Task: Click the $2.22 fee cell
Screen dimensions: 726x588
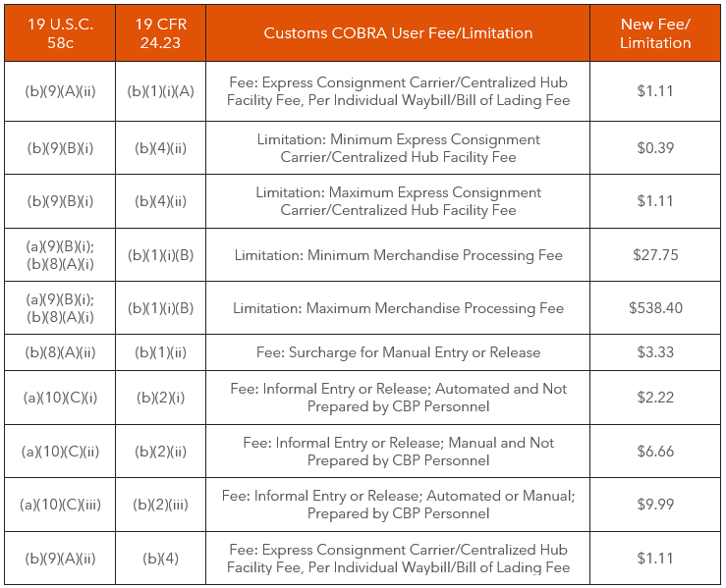Action: tap(655, 398)
